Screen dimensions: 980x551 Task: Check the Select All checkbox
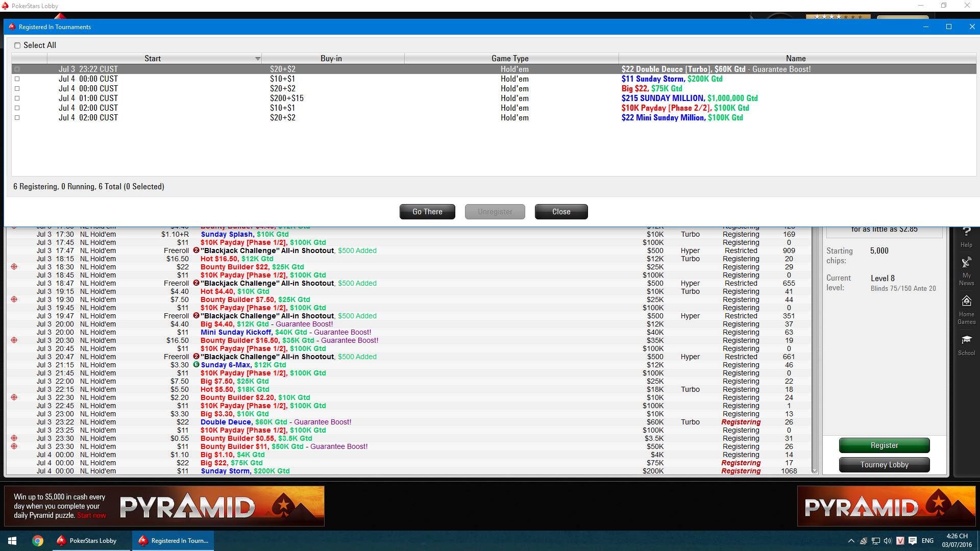click(x=18, y=45)
